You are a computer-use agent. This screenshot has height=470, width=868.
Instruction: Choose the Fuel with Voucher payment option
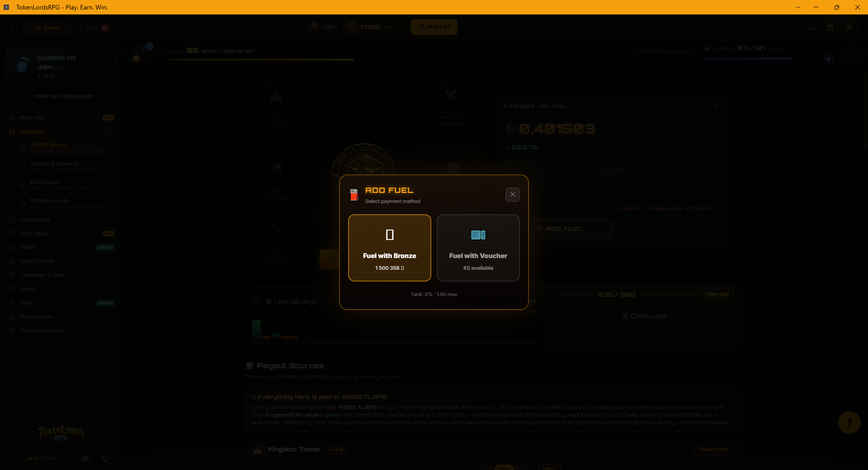(x=478, y=248)
